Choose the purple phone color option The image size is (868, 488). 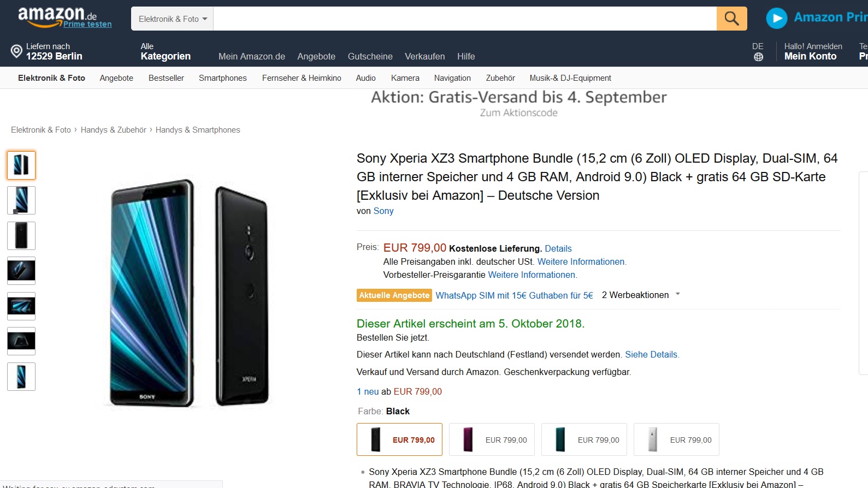pos(492,439)
